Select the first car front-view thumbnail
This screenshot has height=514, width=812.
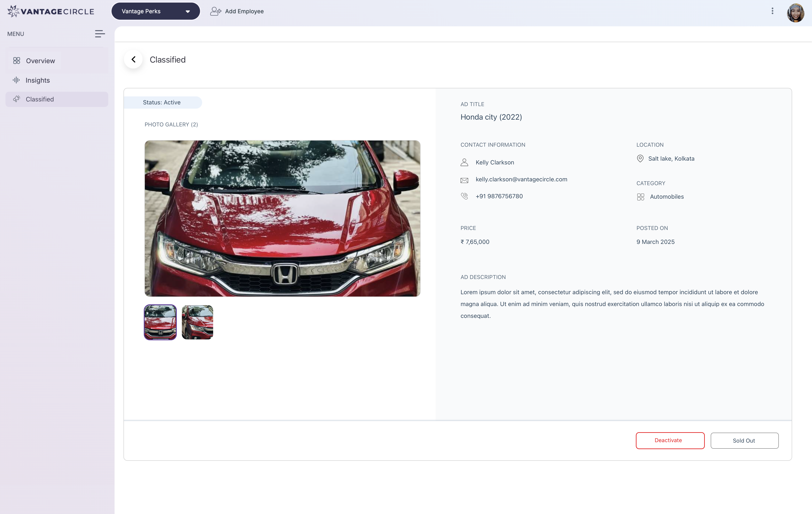(160, 322)
